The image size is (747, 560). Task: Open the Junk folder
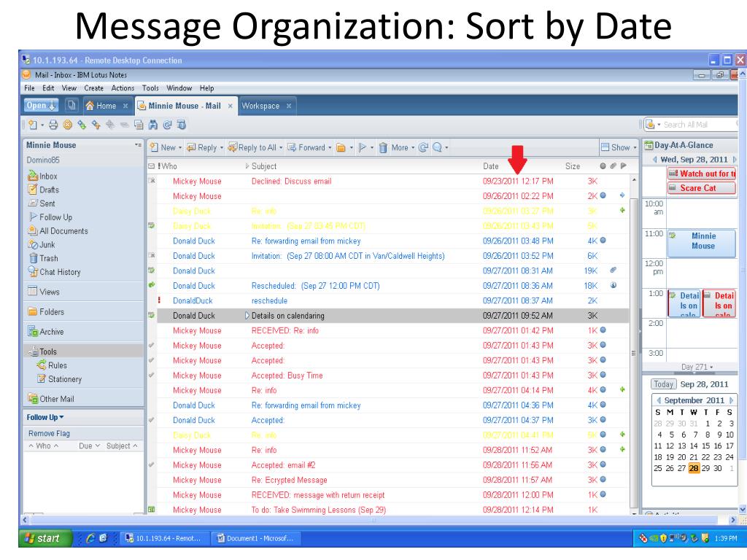(x=42, y=245)
